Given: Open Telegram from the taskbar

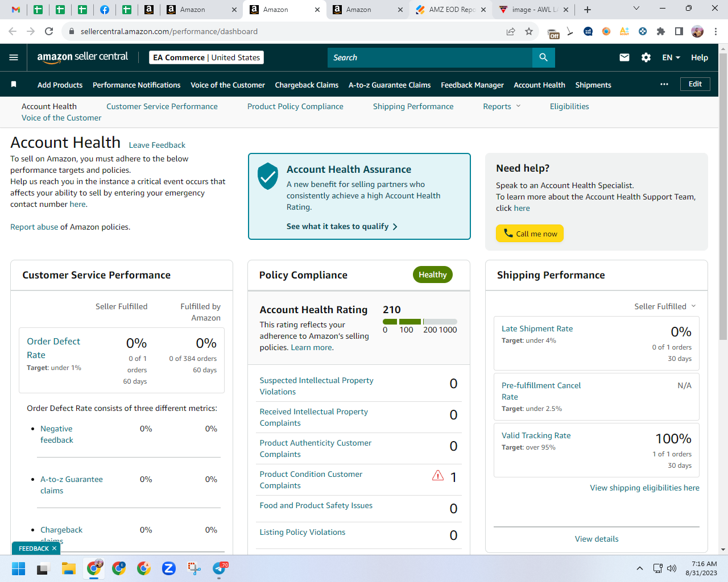Looking at the screenshot, I should tap(219, 568).
